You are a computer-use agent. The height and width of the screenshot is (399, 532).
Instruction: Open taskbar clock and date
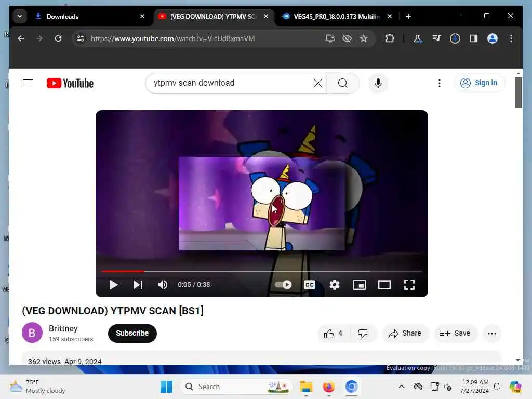pyautogui.click(x=475, y=387)
